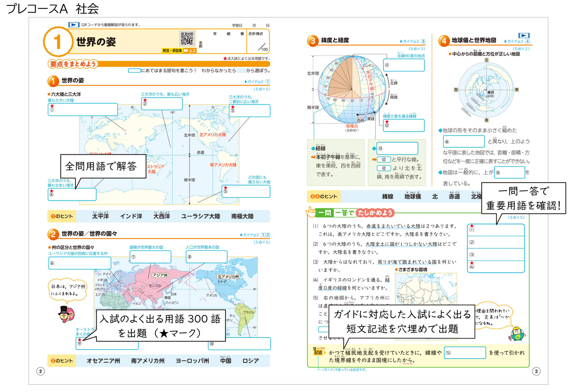Click the large orange circle numbered 1
The height and width of the screenshot is (392, 577).
click(58, 42)
